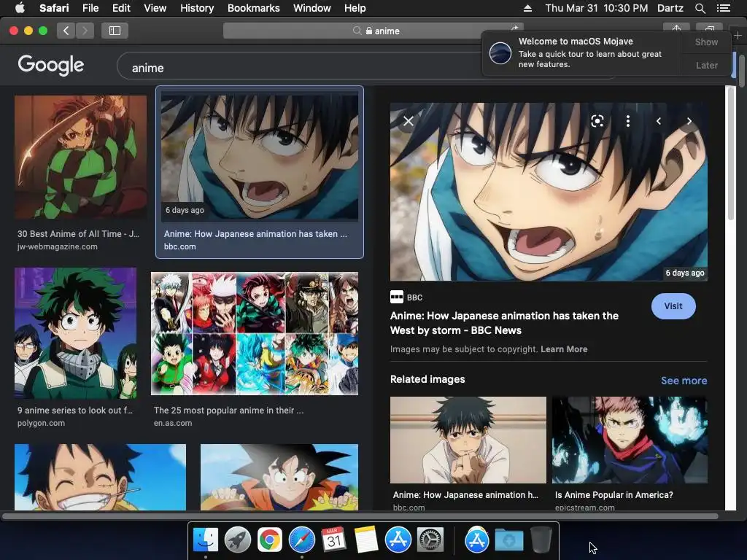The image size is (747, 560).
Task: Open the Bookmarks menu
Action: click(x=253, y=8)
